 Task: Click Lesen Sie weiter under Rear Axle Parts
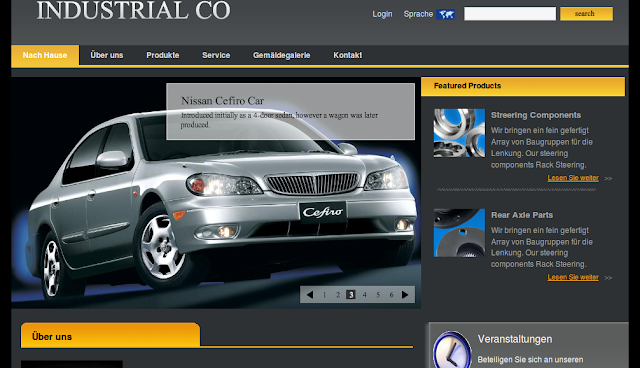tap(573, 277)
